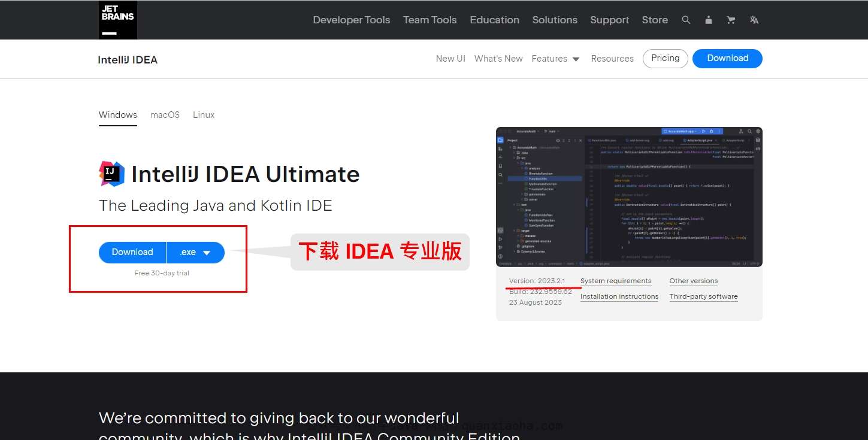Open Support menu
Screen dimensions: 868x440
(x=609, y=20)
